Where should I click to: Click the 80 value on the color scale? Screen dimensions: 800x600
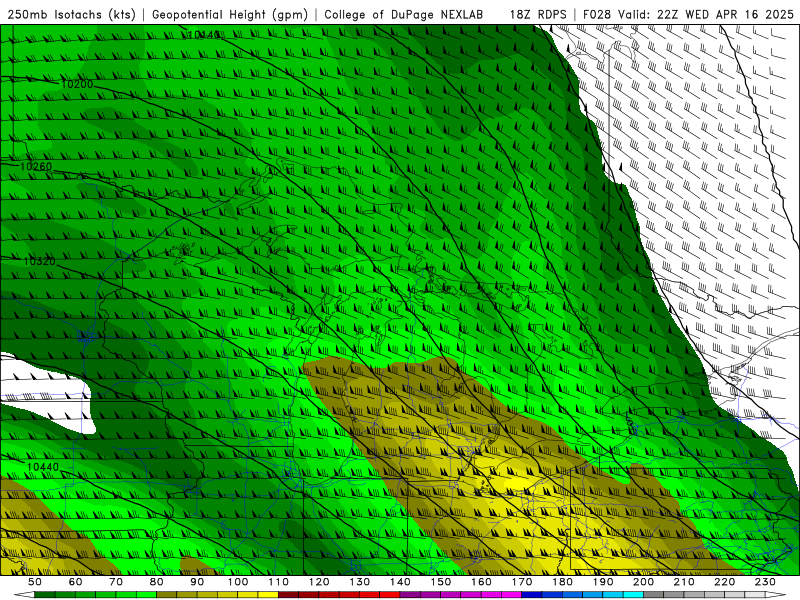click(157, 582)
